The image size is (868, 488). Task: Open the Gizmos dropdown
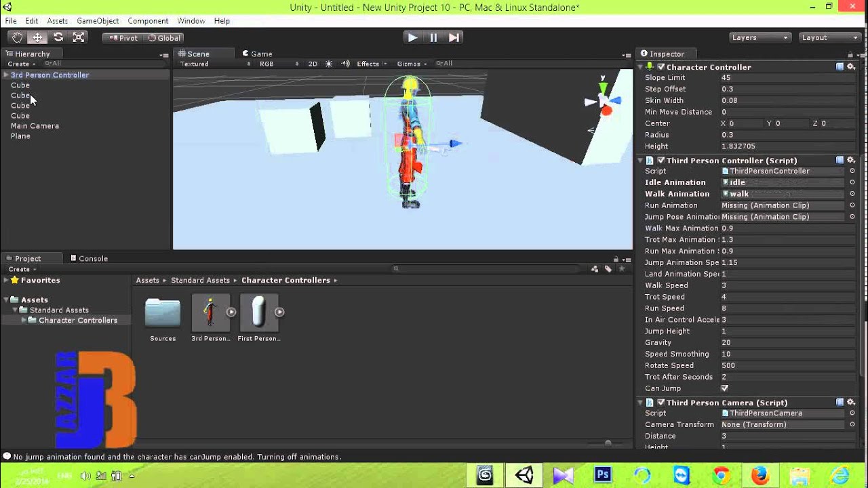412,64
